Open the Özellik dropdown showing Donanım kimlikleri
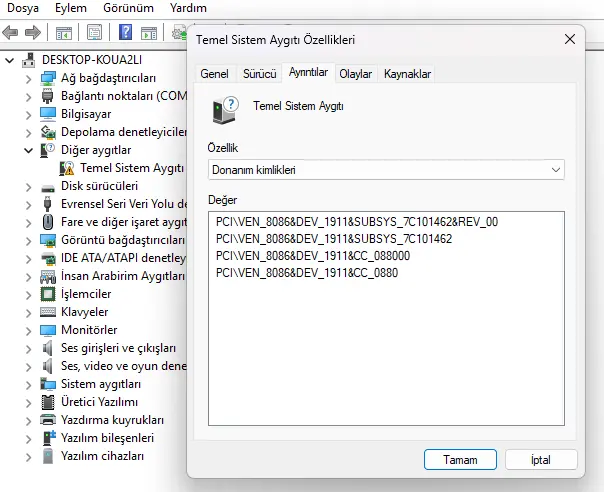 [386, 170]
